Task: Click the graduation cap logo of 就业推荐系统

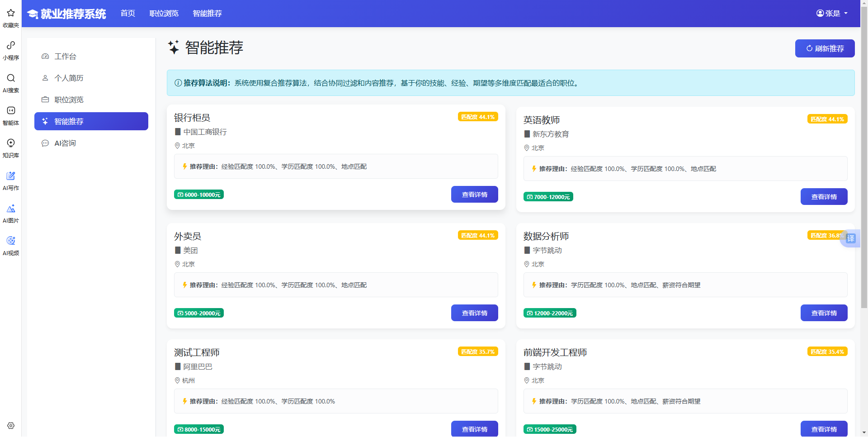Action: click(32, 14)
